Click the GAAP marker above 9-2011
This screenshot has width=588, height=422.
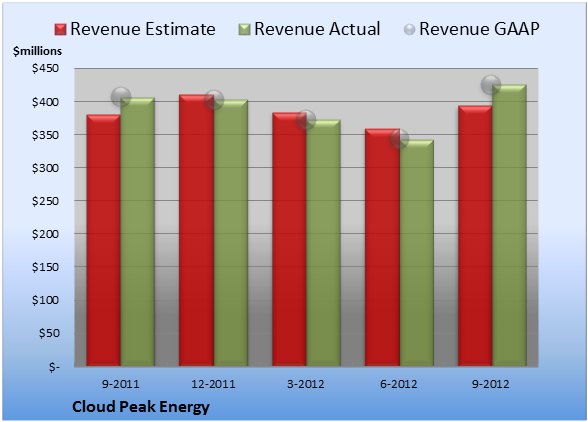[x=121, y=97]
